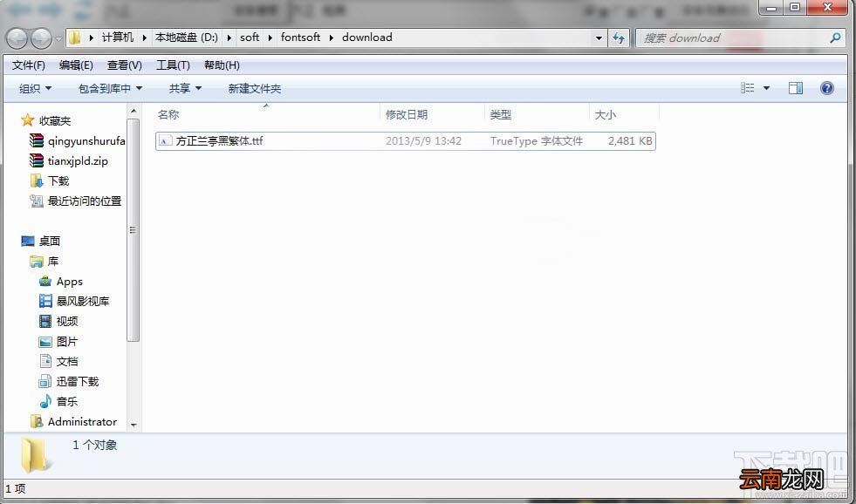Click the folder icon in details pane
This screenshot has width=856, height=504.
point(36,454)
